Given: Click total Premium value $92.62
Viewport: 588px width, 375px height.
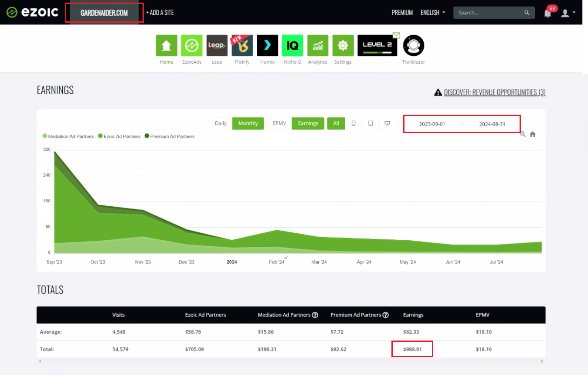Looking at the screenshot, I should tap(338, 349).
